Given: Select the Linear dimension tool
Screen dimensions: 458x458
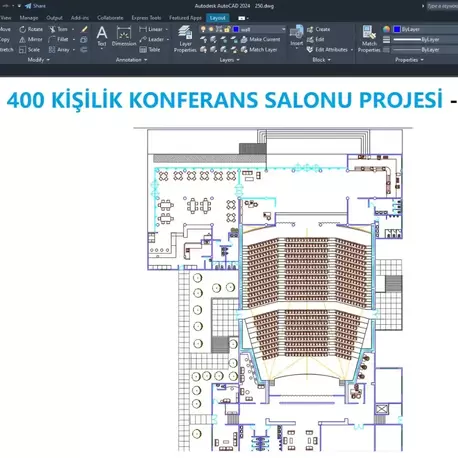Looking at the screenshot, I should [151, 29].
